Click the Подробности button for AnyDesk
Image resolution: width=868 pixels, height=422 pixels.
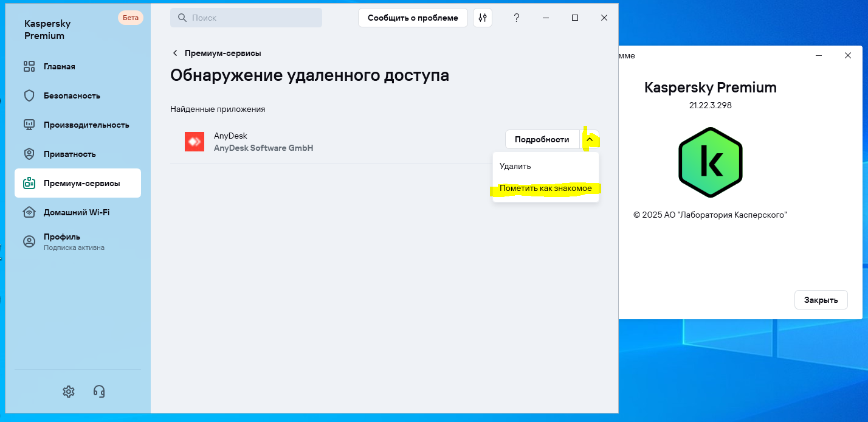pos(542,139)
